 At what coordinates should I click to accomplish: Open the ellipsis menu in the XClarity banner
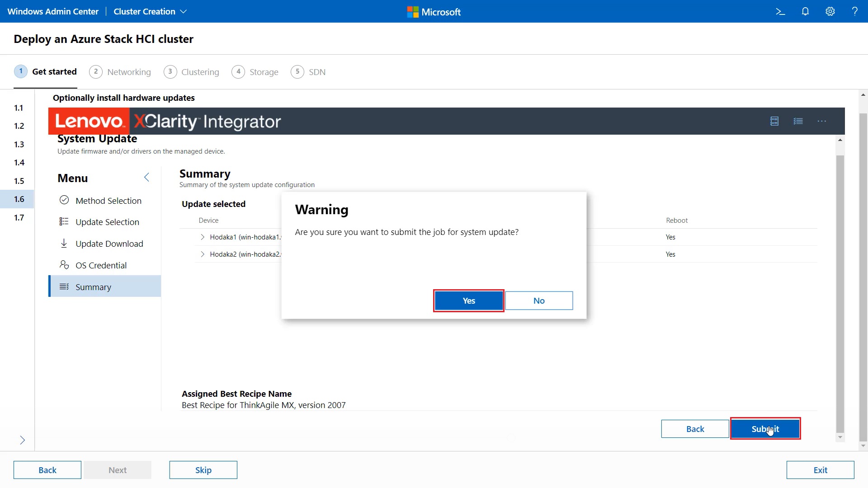pos(822,121)
